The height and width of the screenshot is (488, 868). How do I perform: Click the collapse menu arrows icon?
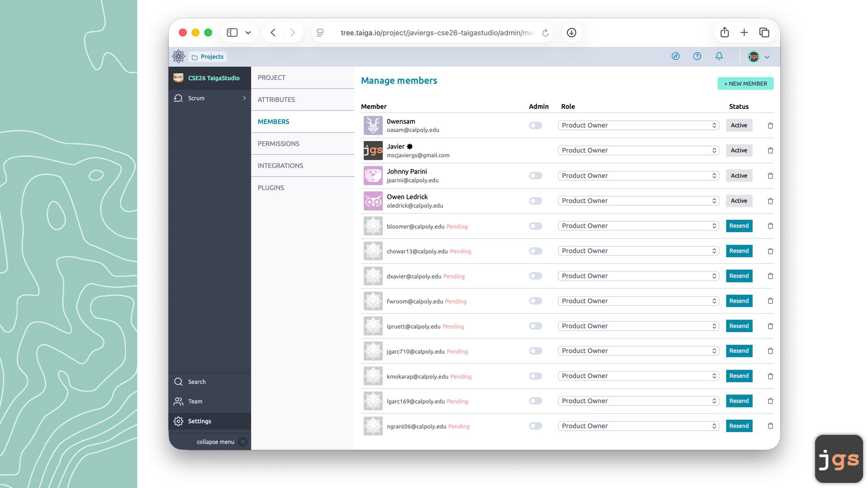[243, 442]
